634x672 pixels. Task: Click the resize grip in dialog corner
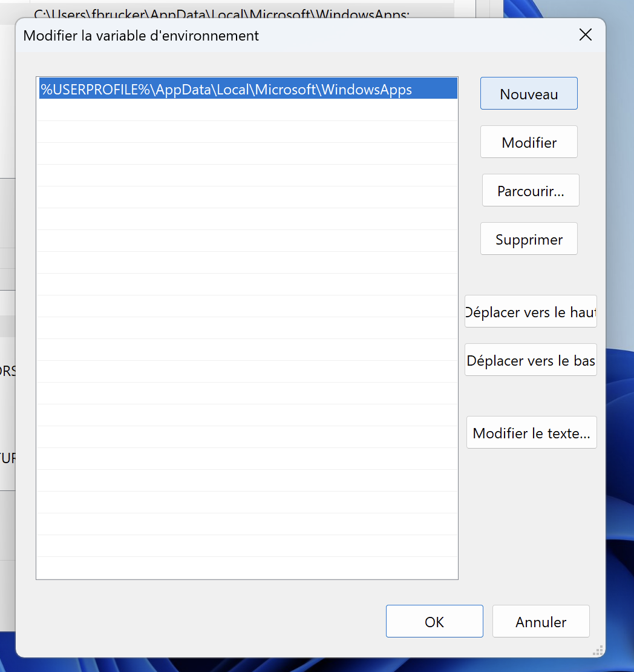pyautogui.click(x=598, y=650)
